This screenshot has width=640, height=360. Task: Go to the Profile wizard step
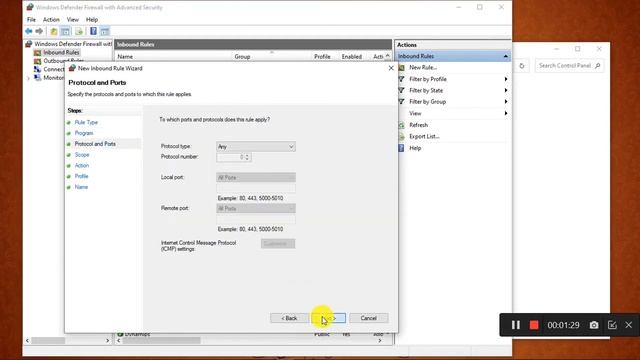click(x=81, y=176)
